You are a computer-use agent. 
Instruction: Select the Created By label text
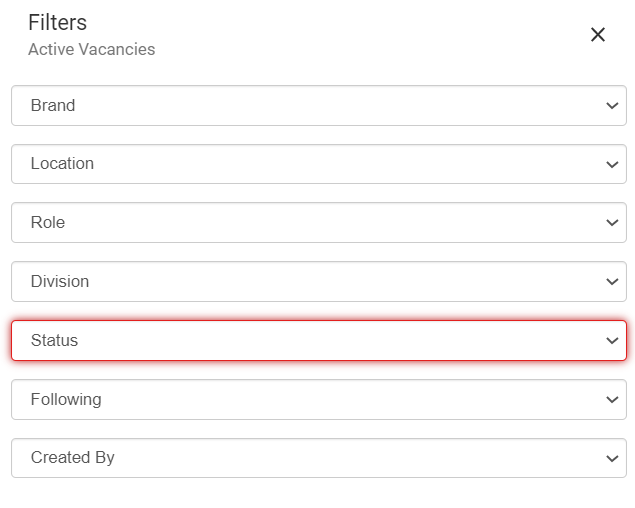click(72, 458)
